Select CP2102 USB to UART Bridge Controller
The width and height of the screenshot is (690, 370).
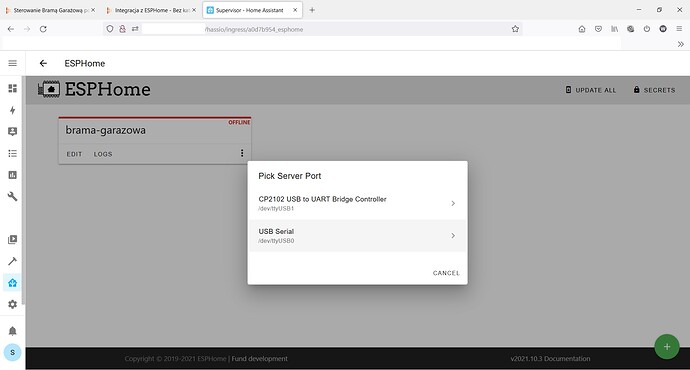point(357,203)
